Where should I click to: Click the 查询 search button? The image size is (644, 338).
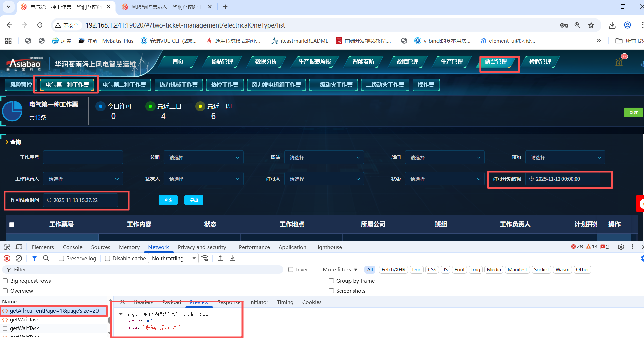tap(168, 200)
